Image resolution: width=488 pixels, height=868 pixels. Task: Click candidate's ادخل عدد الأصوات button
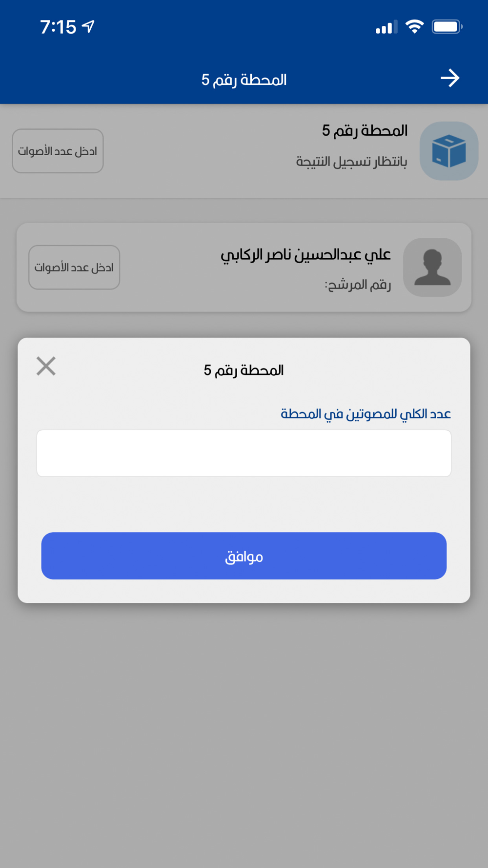74,267
